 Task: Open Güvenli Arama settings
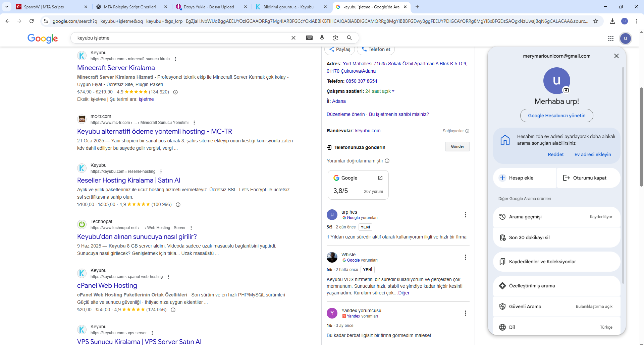pyautogui.click(x=557, y=306)
